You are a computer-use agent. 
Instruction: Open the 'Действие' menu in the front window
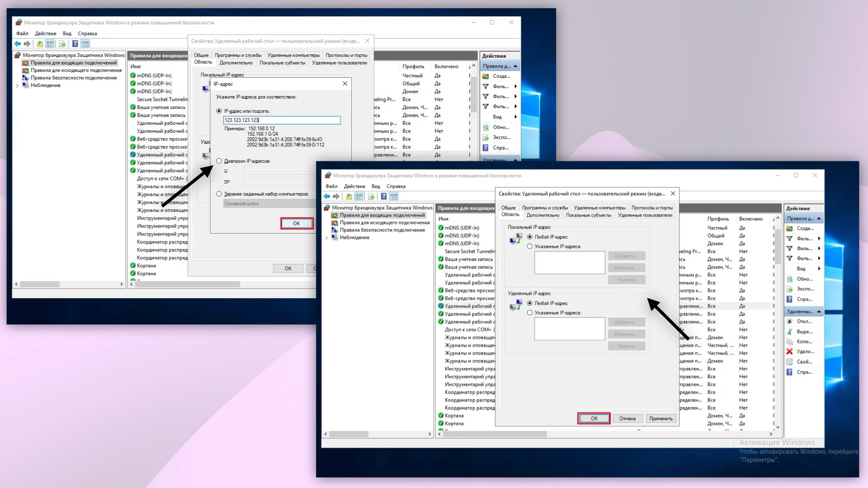pos(354,186)
